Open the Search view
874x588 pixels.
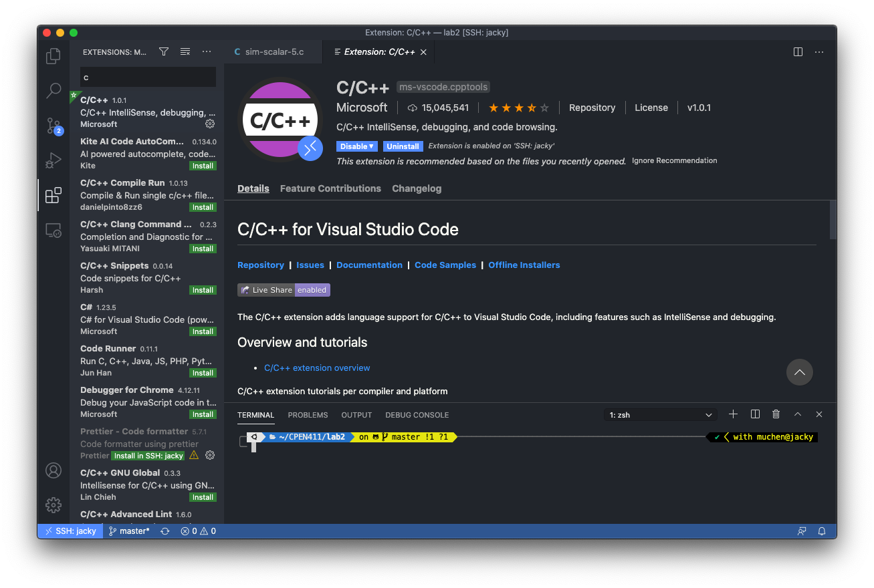pos(53,91)
